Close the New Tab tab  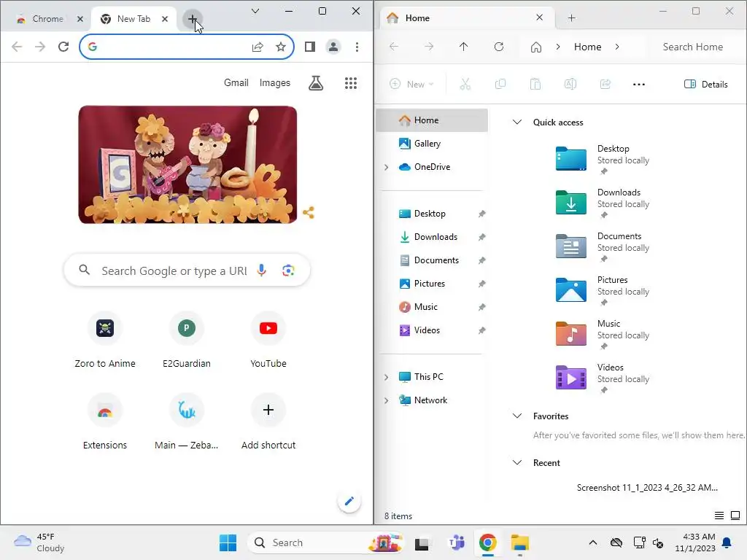(165, 19)
